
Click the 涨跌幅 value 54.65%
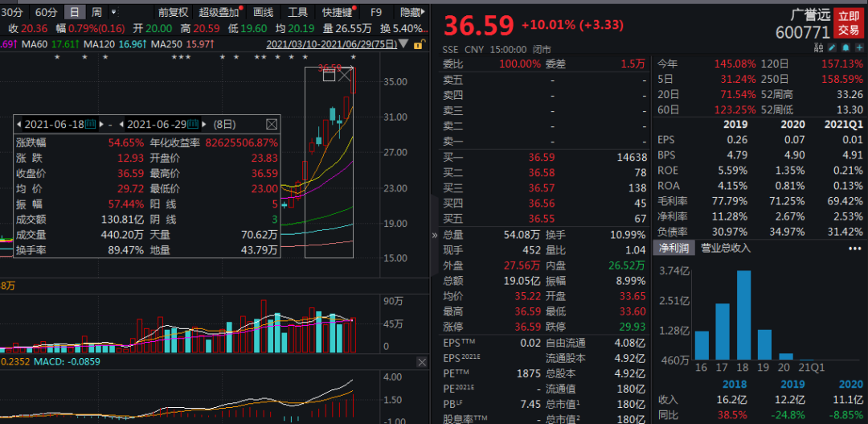point(128,143)
